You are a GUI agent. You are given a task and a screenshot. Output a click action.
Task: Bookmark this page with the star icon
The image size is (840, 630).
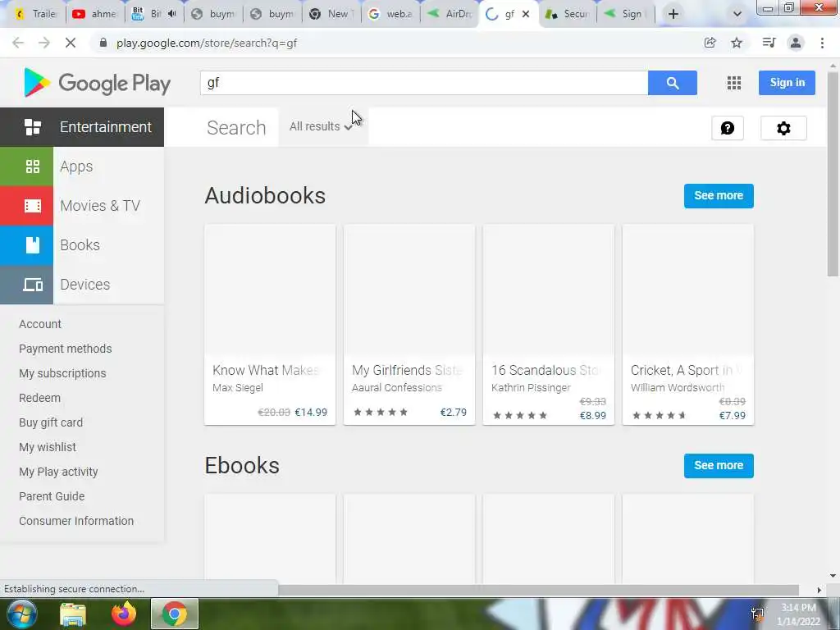737,43
